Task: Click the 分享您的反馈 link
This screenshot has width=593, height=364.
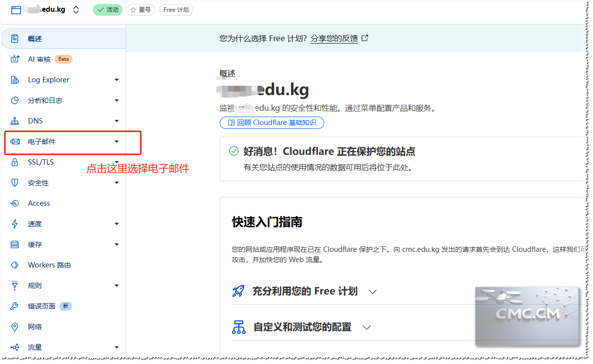Action: pyautogui.click(x=334, y=38)
